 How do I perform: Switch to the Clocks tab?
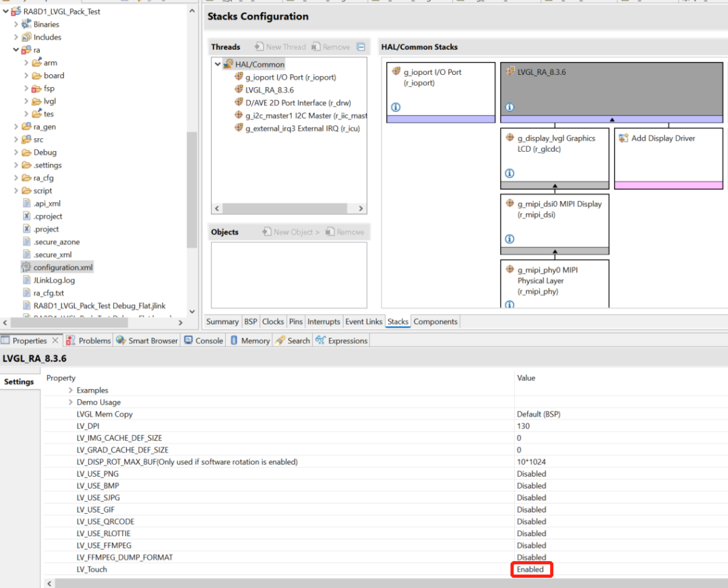[273, 322]
